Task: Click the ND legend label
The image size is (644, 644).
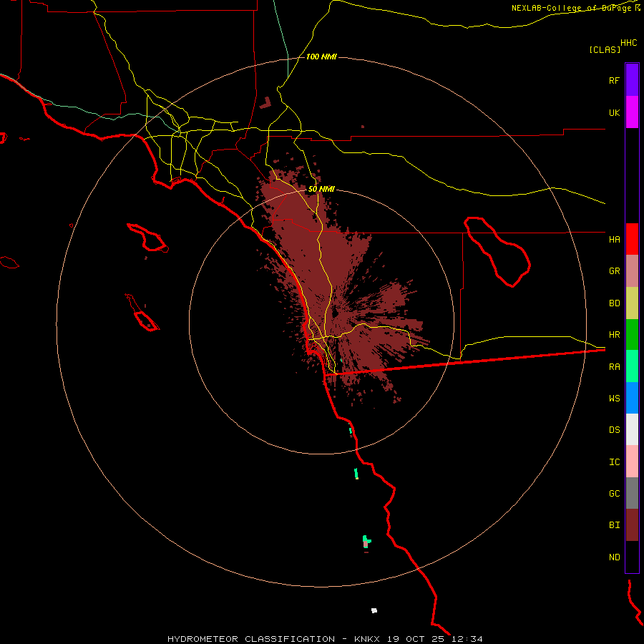Action: tap(614, 557)
